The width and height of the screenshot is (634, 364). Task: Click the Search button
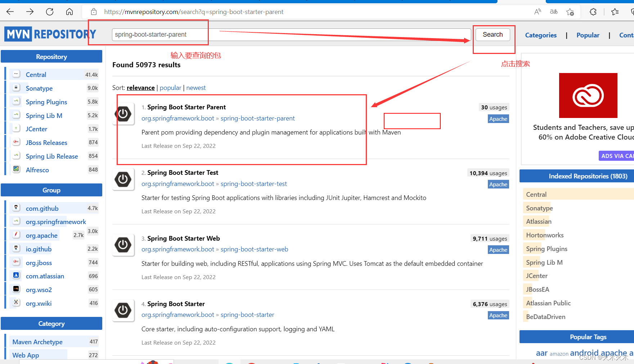[493, 35]
